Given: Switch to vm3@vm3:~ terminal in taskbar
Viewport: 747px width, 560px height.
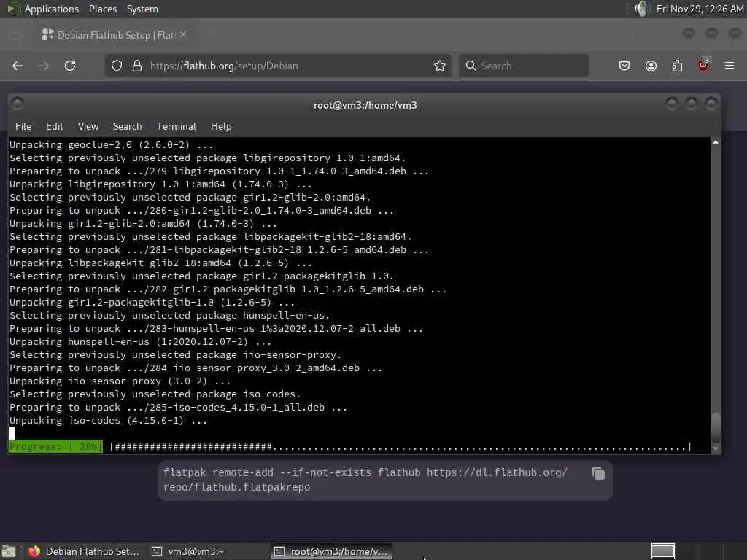Looking at the screenshot, I should [188, 551].
